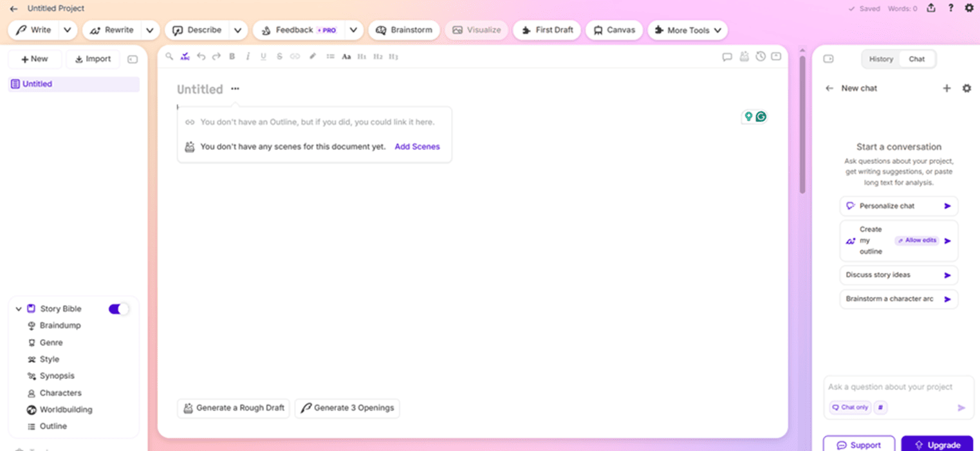Screen dimensions: 980x451
Task: Select the Untitled document in sidebar
Action: [73, 84]
